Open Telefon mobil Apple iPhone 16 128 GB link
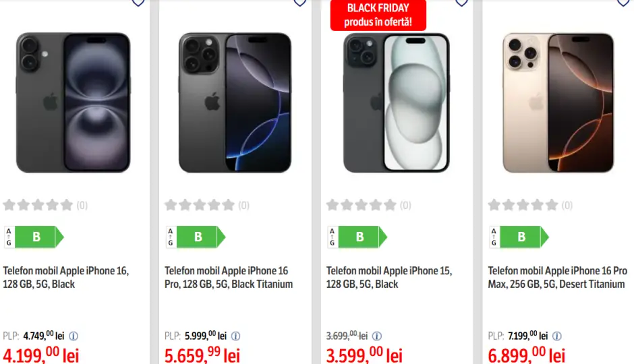634x364 pixels. tap(66, 277)
